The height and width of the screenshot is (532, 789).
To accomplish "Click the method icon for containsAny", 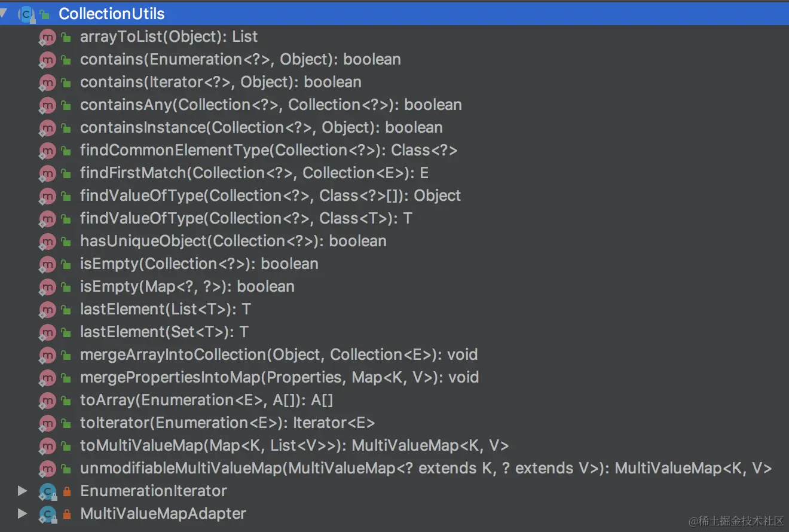I will click(x=47, y=105).
